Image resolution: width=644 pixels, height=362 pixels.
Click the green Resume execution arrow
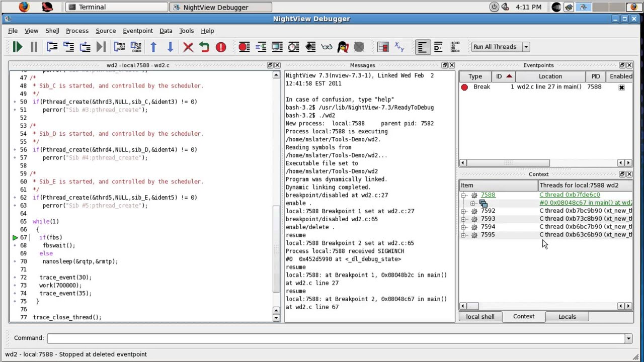point(17,47)
